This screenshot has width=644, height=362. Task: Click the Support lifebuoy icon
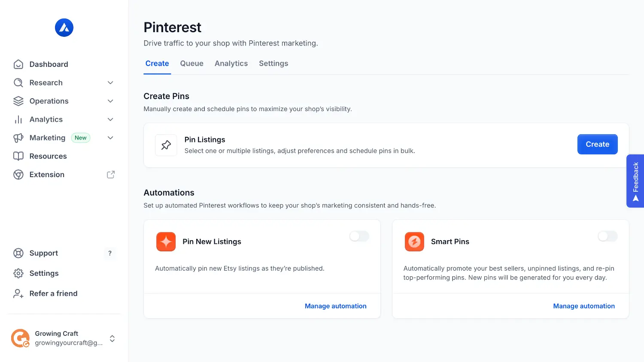click(18, 253)
